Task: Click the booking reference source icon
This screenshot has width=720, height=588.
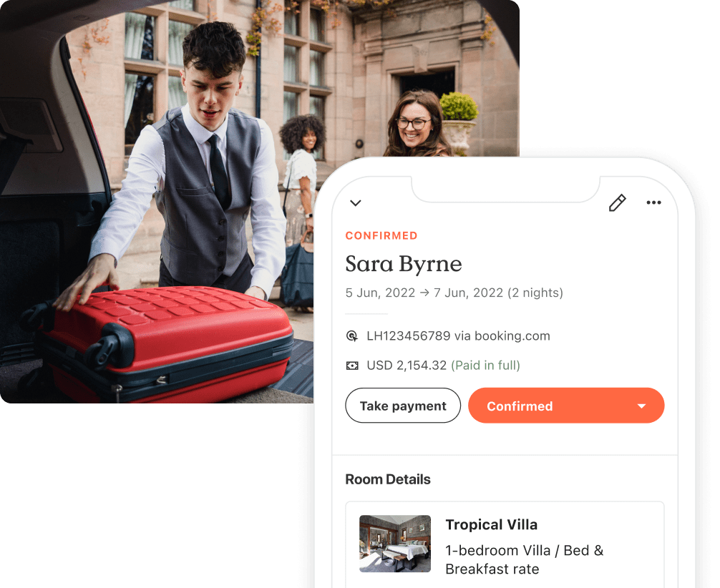Action: (x=352, y=335)
